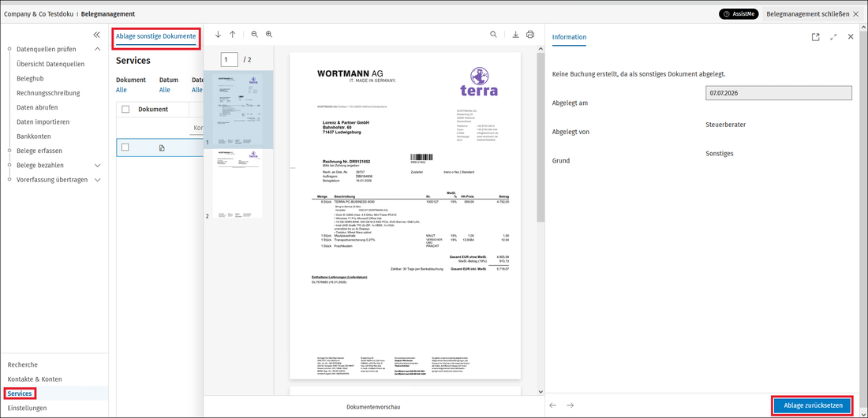Go to next document arrow
Screen dimensions: 868x418
tap(571, 405)
